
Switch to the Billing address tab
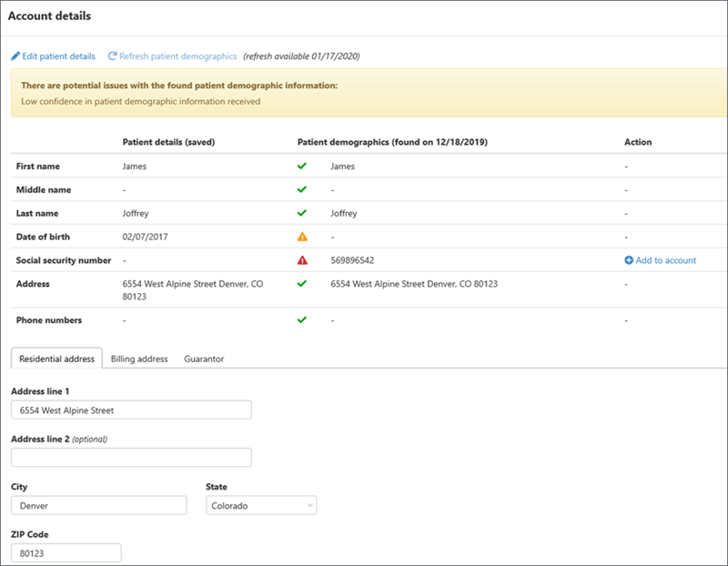[x=139, y=359]
